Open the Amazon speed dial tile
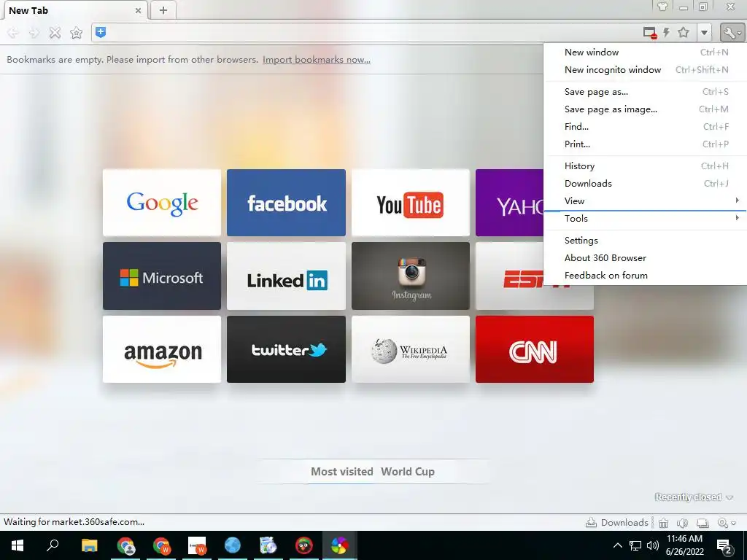This screenshot has width=747, height=560. pyautogui.click(x=162, y=349)
